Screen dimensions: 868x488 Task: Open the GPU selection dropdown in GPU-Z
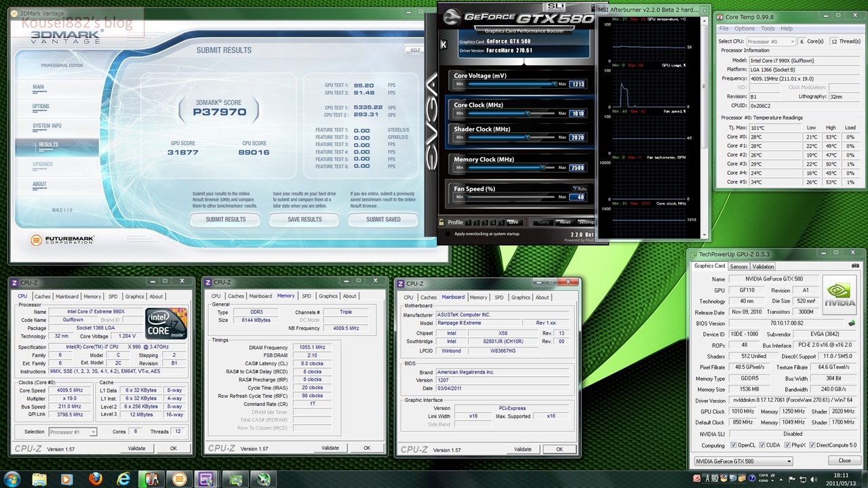tap(743, 461)
